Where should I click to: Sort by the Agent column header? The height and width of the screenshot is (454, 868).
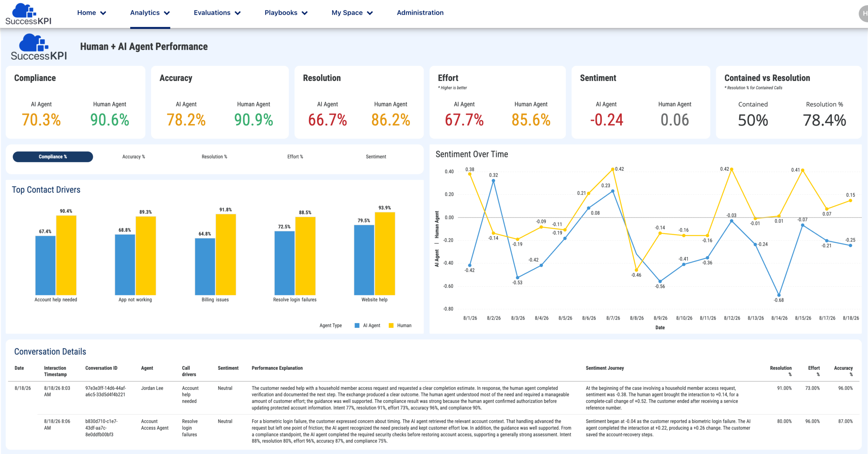[147, 368]
